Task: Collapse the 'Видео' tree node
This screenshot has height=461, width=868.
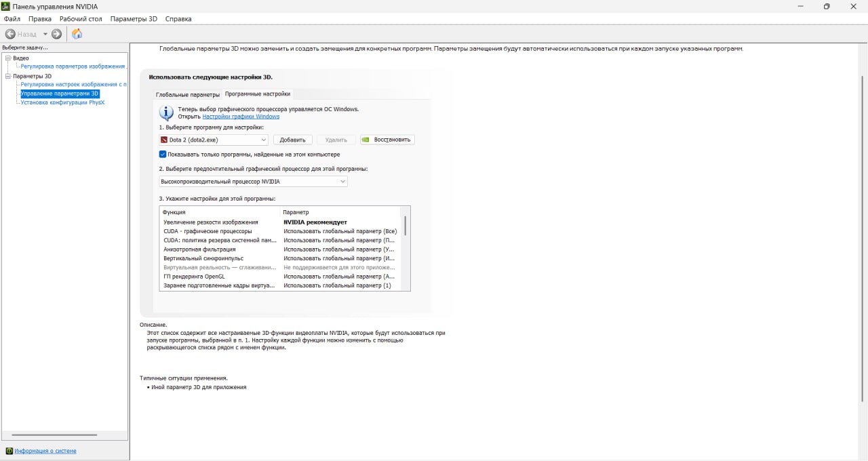Action: 7,58
